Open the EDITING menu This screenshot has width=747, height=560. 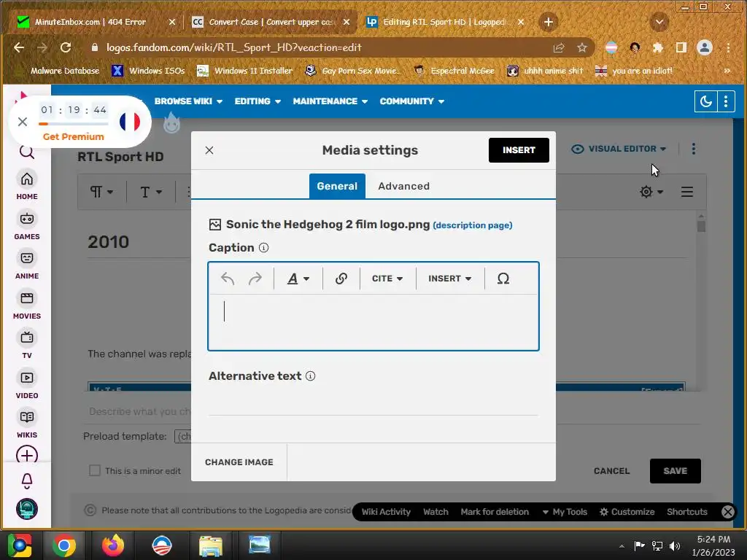(x=258, y=101)
